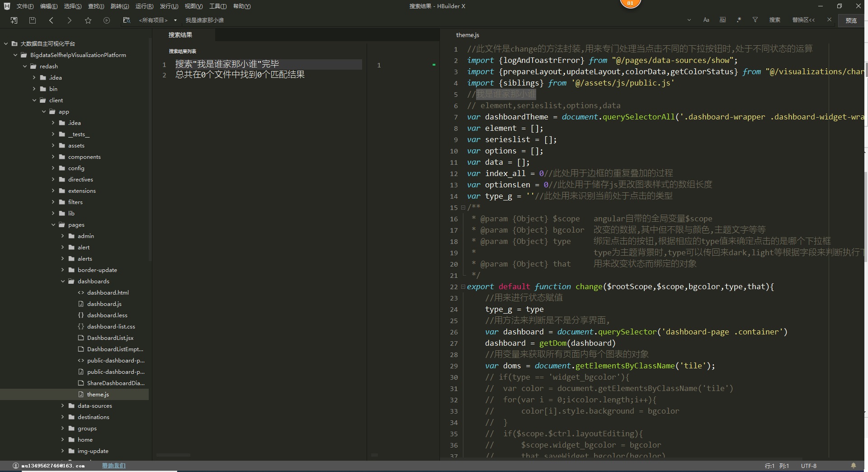Viewport: 868px width, 472px height.
Task: Click the new file icon in toolbar
Action: (x=14, y=20)
